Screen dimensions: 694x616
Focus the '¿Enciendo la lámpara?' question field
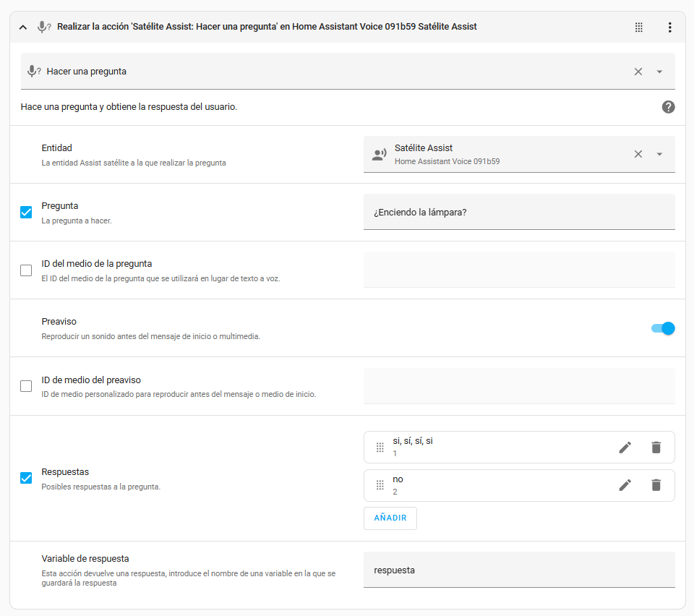[x=519, y=212]
